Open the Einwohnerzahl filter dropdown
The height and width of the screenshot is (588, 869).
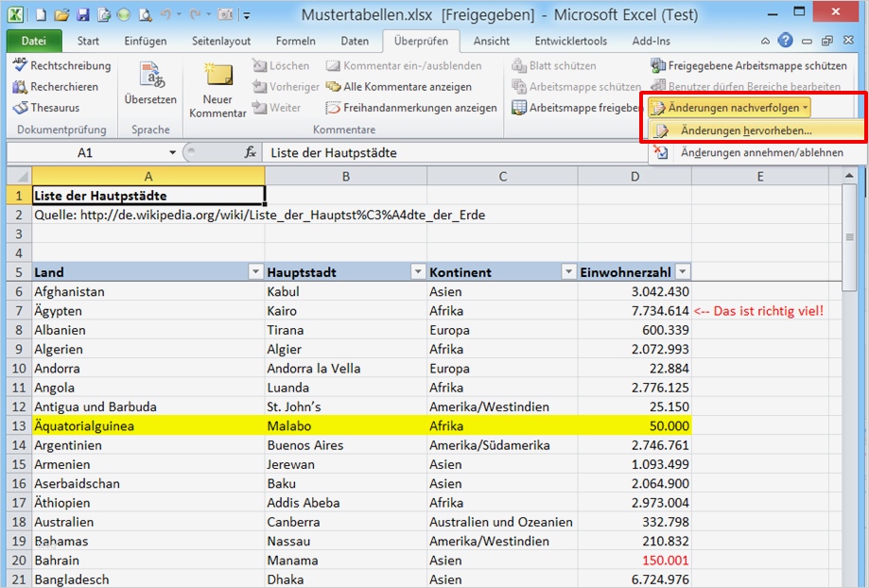(x=682, y=272)
